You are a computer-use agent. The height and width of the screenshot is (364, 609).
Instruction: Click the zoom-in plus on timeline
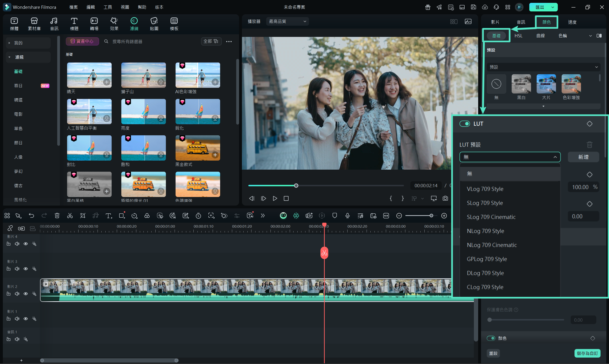coord(444,216)
